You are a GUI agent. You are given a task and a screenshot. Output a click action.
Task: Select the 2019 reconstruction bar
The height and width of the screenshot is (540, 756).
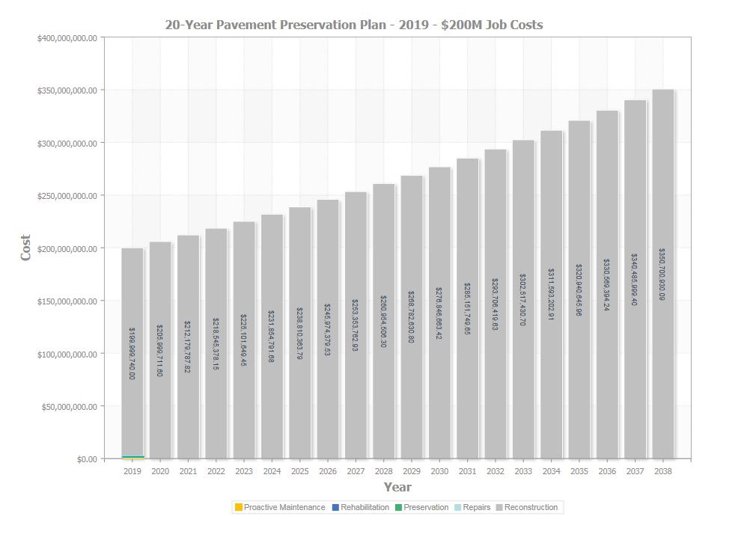tap(132, 352)
